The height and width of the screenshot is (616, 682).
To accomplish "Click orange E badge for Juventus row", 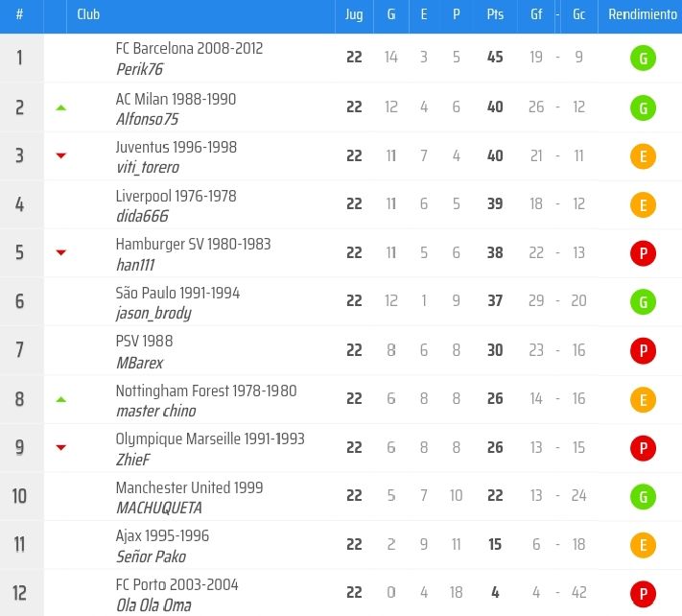I will pyautogui.click(x=643, y=155).
